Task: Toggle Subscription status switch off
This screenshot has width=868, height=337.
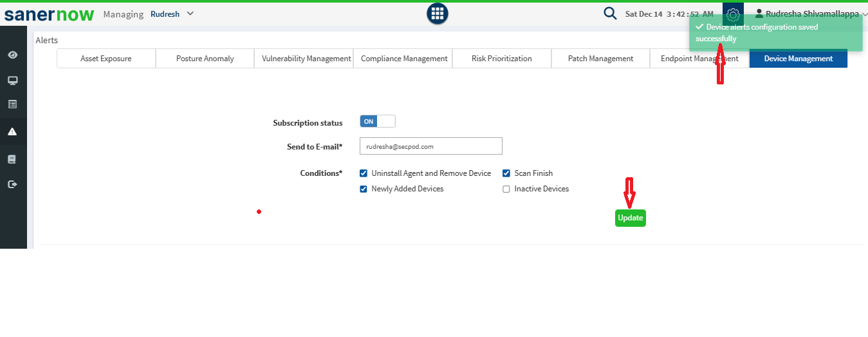Action: coord(377,122)
